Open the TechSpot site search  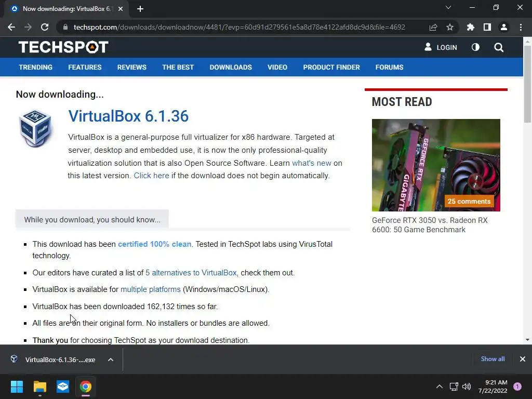(499, 47)
